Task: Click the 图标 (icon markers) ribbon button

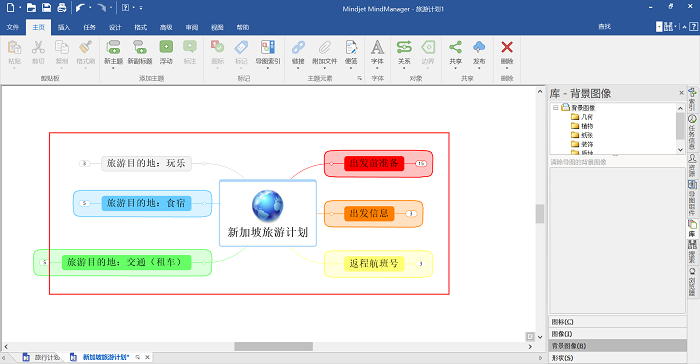Action: [217, 52]
